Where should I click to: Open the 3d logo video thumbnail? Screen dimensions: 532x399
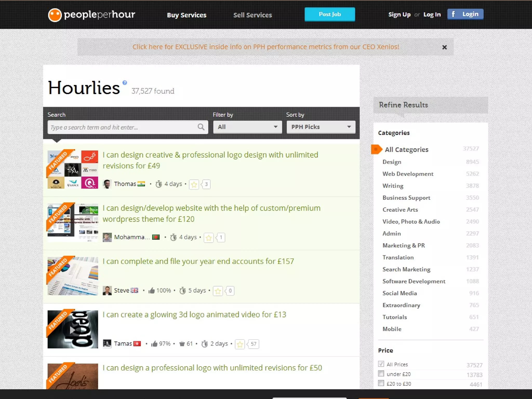(x=73, y=329)
